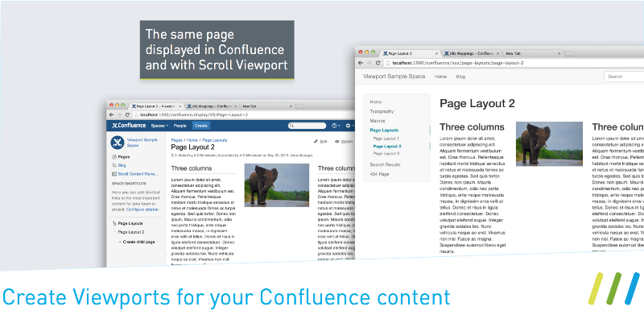Close the URL Mappings tab in Confluence window

[235, 106]
